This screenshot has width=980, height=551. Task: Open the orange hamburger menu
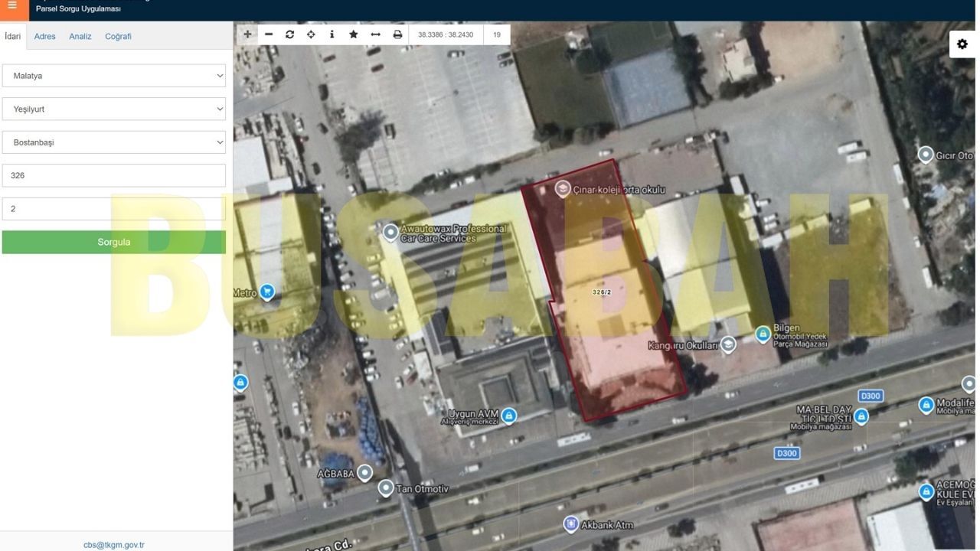point(12,6)
